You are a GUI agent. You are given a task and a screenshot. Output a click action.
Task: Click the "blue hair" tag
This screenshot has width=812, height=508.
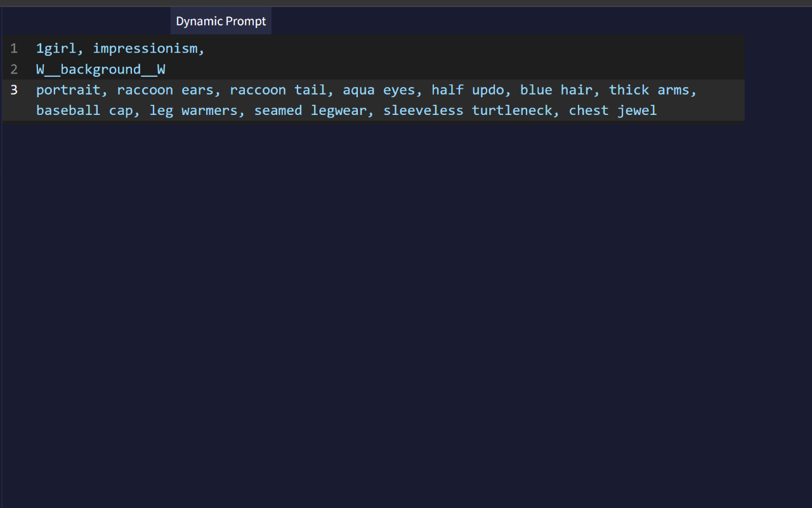(x=556, y=90)
